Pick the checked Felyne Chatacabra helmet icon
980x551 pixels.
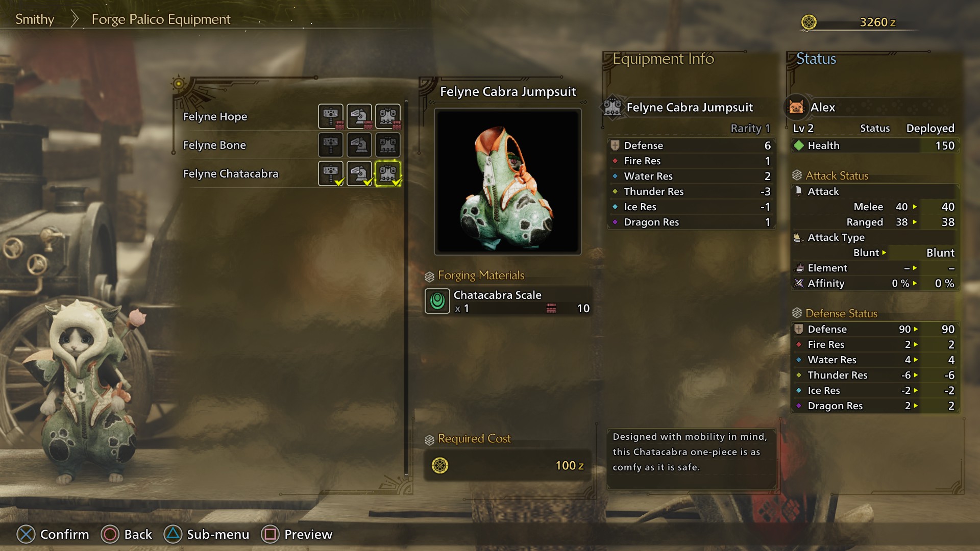pos(359,173)
